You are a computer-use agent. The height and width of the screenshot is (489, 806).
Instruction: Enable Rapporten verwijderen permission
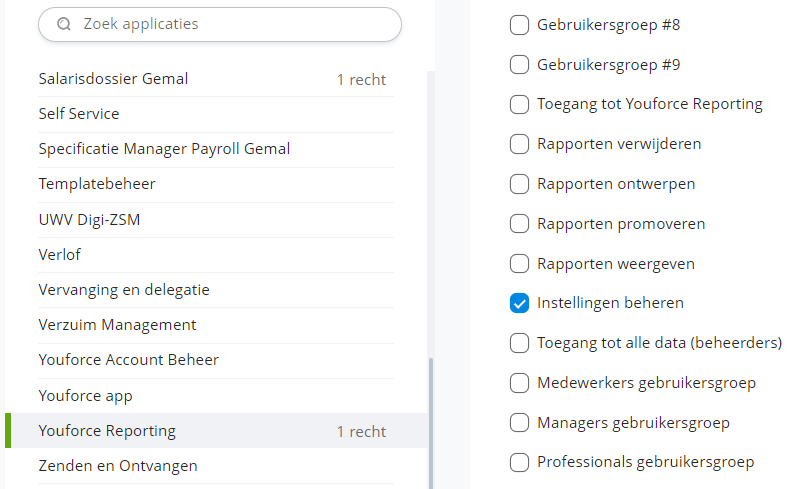click(x=519, y=144)
